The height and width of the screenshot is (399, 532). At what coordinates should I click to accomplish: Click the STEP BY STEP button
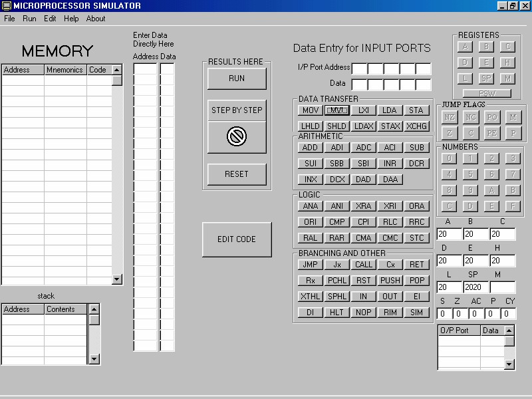tap(237, 110)
